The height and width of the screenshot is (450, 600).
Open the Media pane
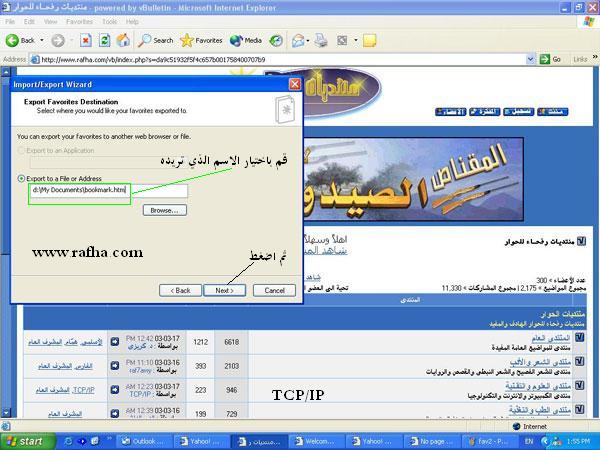246,40
